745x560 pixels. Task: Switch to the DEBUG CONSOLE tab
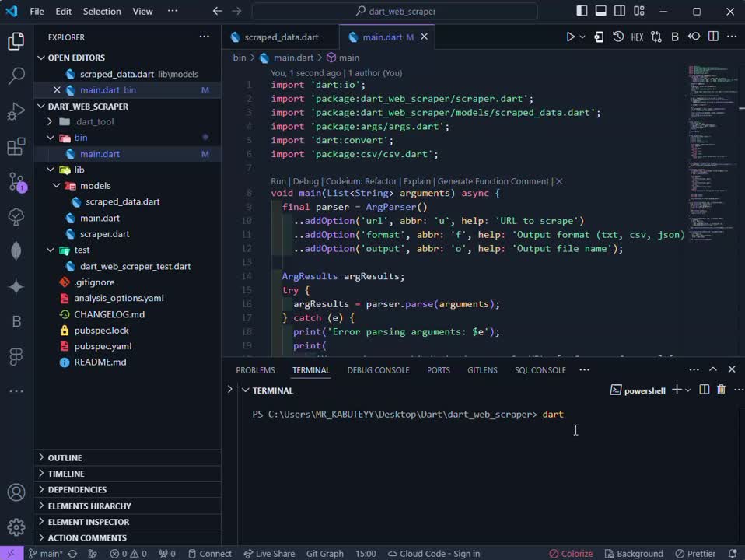[378, 370]
